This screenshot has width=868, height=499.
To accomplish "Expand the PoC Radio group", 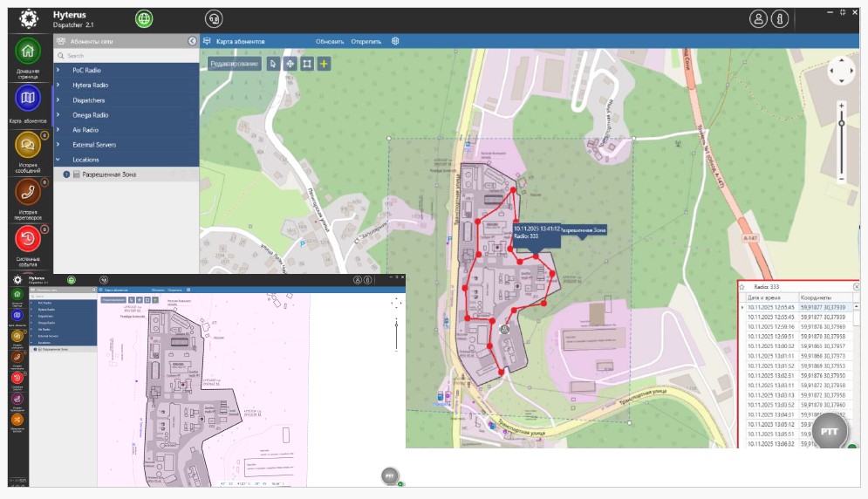I will point(58,71).
